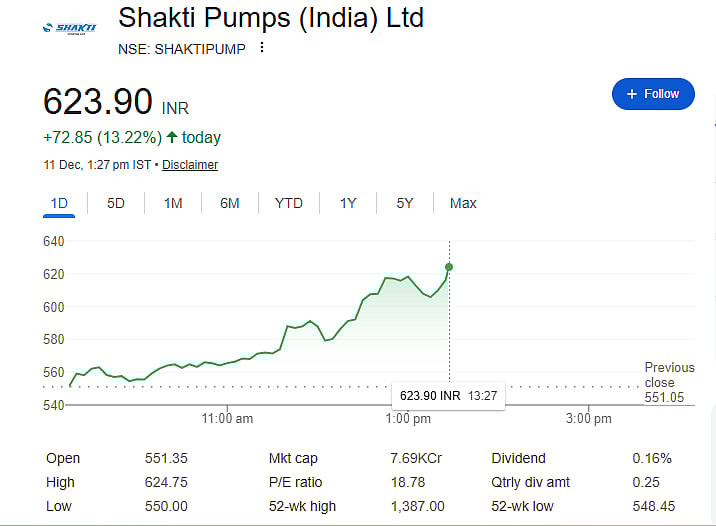Open the 5Y chart range
716x526 pixels.
405,203
